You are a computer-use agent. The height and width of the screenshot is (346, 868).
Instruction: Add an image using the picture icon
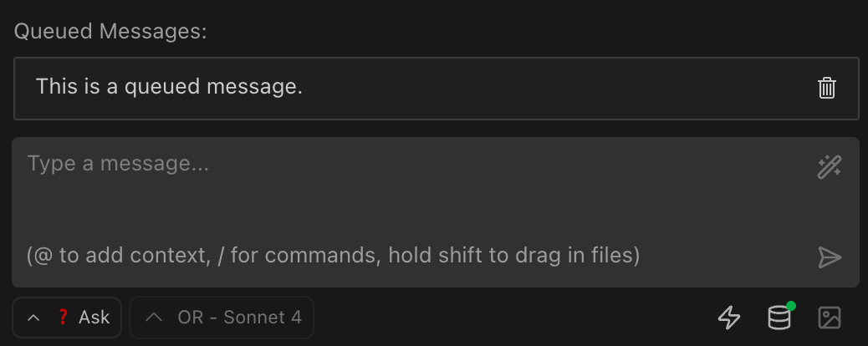(829, 318)
